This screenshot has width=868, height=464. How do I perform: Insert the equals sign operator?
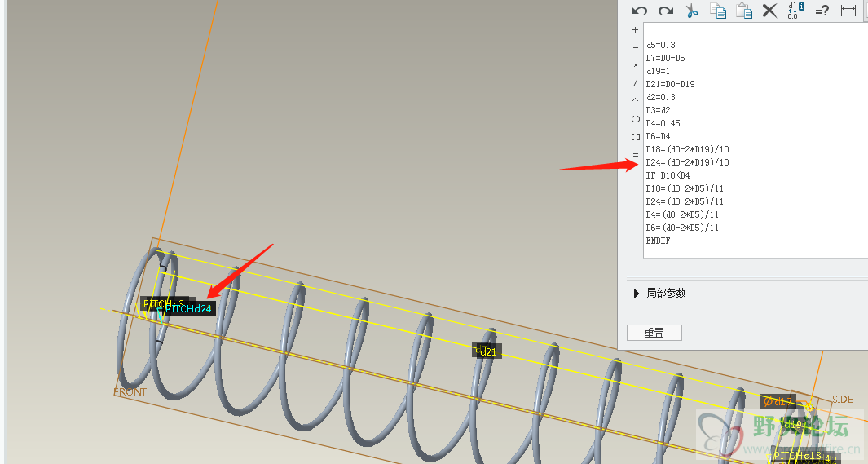tap(636, 154)
